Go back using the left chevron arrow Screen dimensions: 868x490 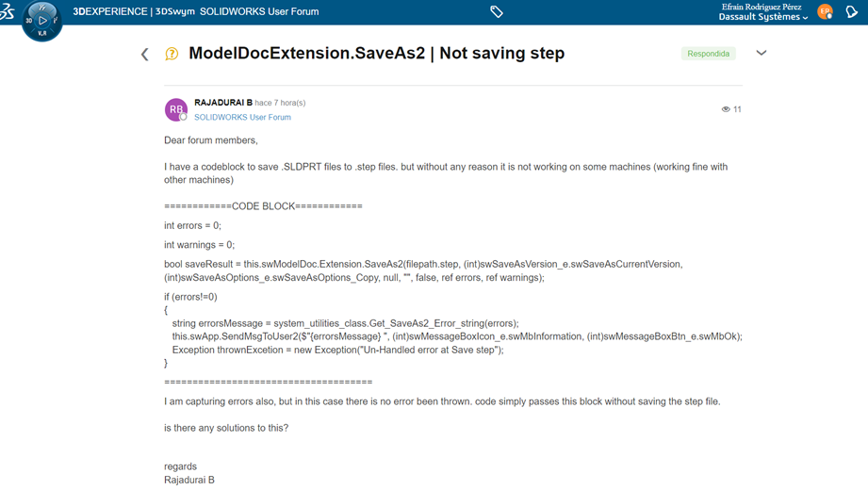[145, 55]
